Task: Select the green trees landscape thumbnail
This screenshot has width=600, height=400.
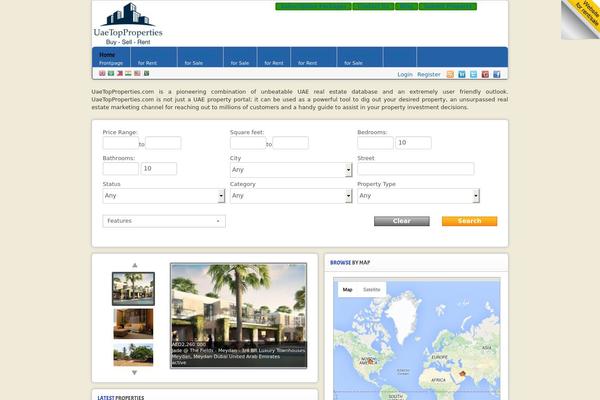Action: coord(133,354)
